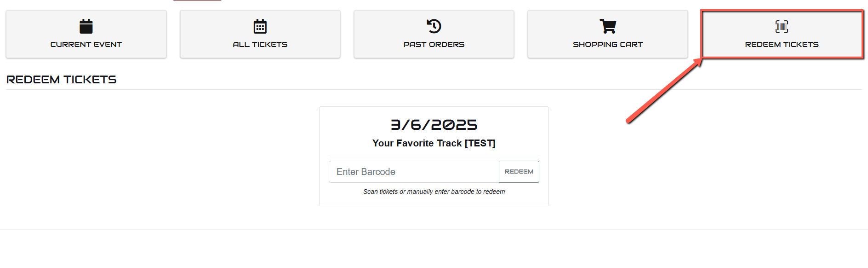The height and width of the screenshot is (268, 868).
Task: Click the All Tickets calendar grid icon
Action: 260,26
